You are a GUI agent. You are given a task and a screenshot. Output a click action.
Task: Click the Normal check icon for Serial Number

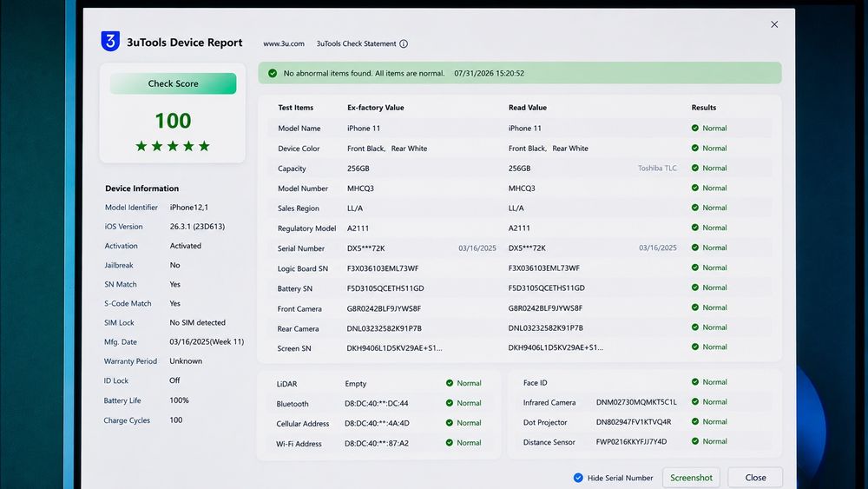point(694,248)
